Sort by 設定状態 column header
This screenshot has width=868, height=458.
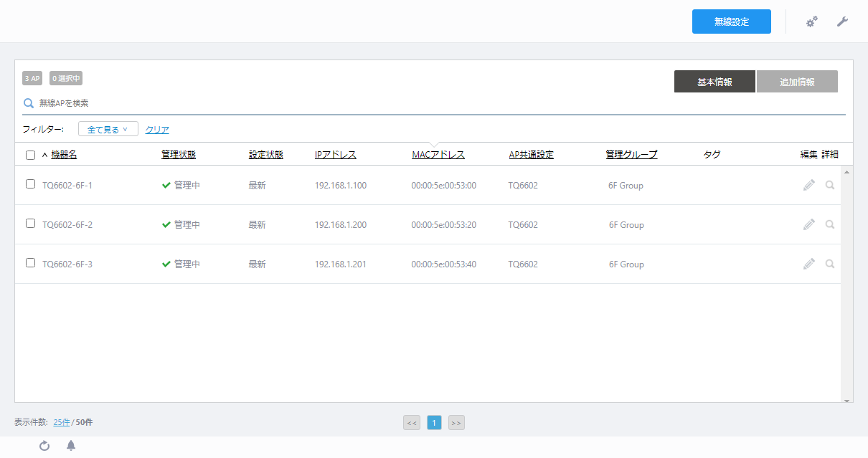pyautogui.click(x=266, y=154)
